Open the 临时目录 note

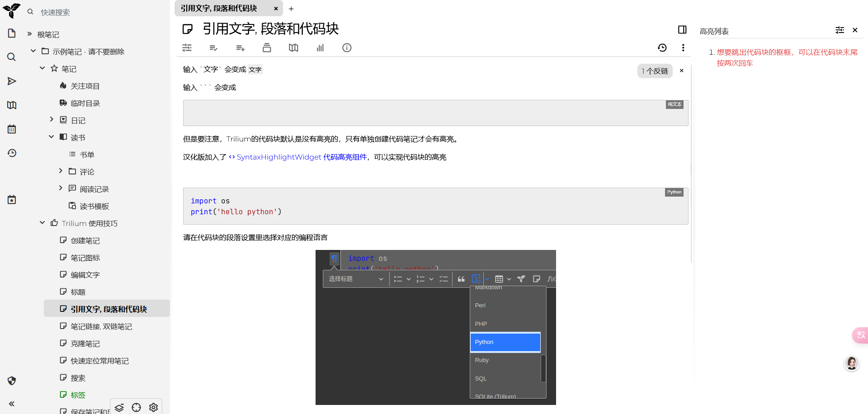coord(85,103)
